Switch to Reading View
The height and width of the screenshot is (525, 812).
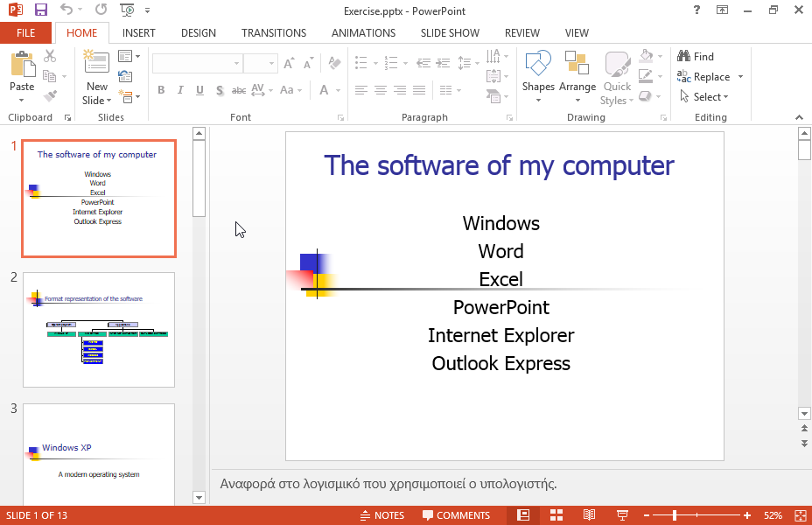pyautogui.click(x=590, y=515)
